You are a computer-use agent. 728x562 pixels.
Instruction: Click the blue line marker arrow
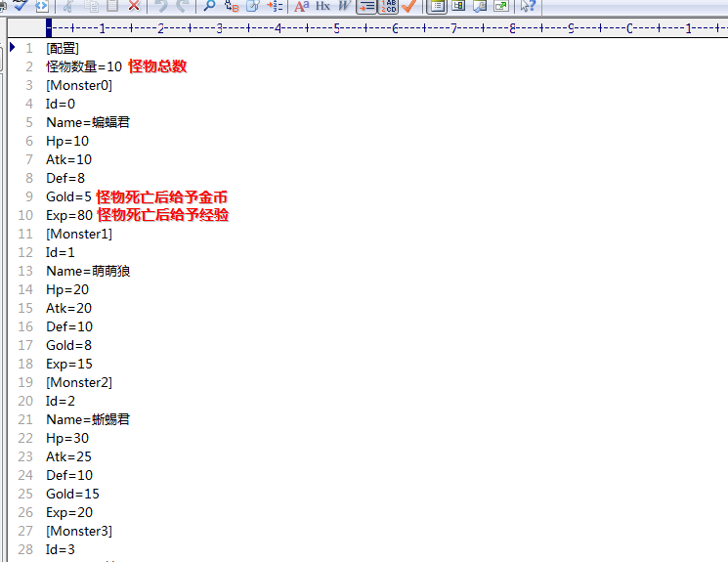click(13, 47)
